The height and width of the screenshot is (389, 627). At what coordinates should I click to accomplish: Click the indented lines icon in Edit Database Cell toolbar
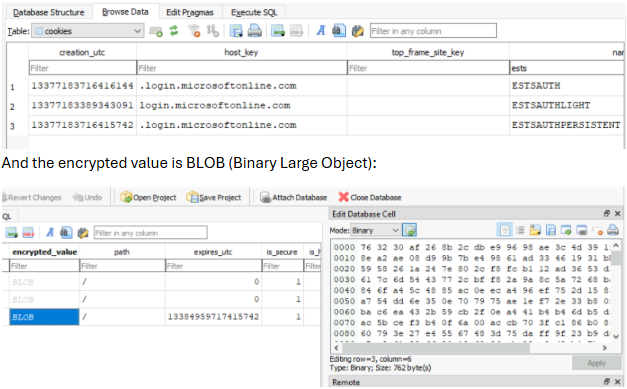pyautogui.click(x=521, y=230)
